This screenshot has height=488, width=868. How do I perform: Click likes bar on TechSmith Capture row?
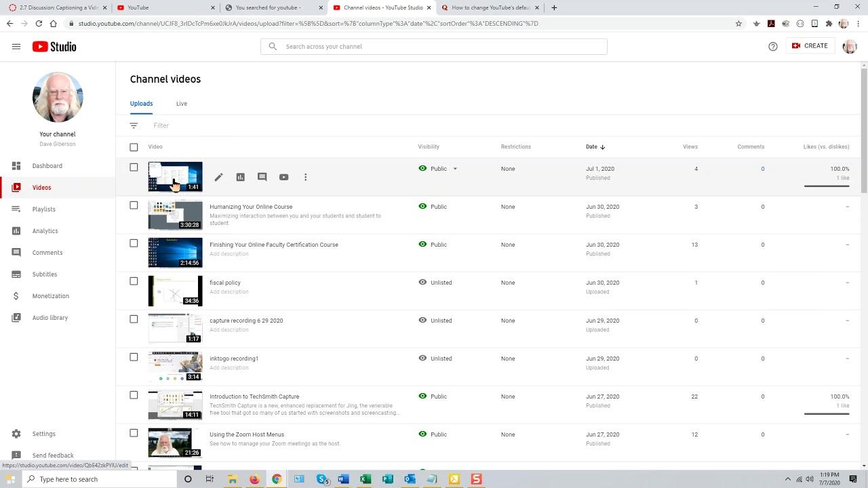tap(827, 413)
